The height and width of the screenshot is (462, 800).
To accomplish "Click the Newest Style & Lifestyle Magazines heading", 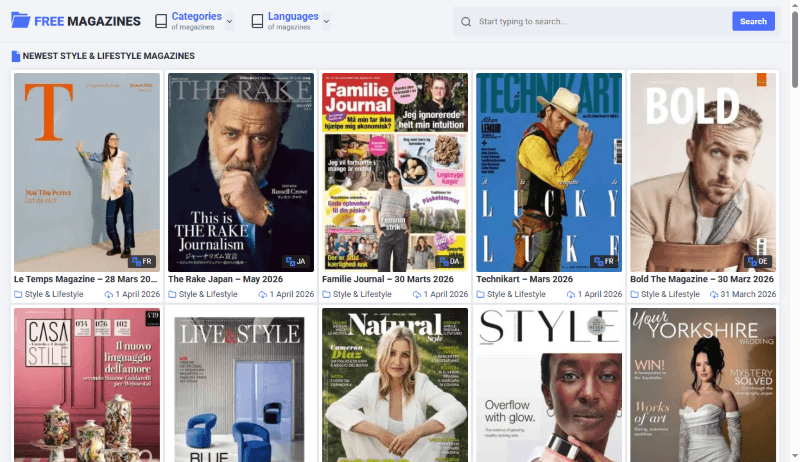I will (108, 56).
